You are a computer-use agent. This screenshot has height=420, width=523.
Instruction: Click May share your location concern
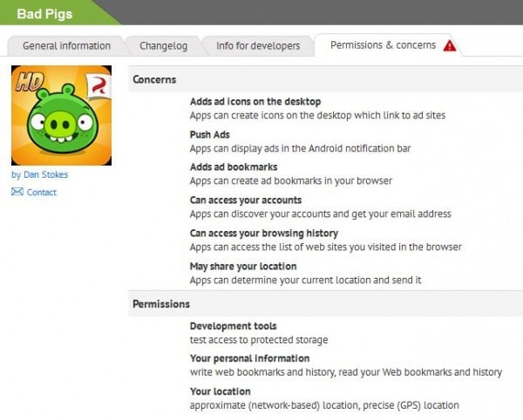(x=243, y=267)
